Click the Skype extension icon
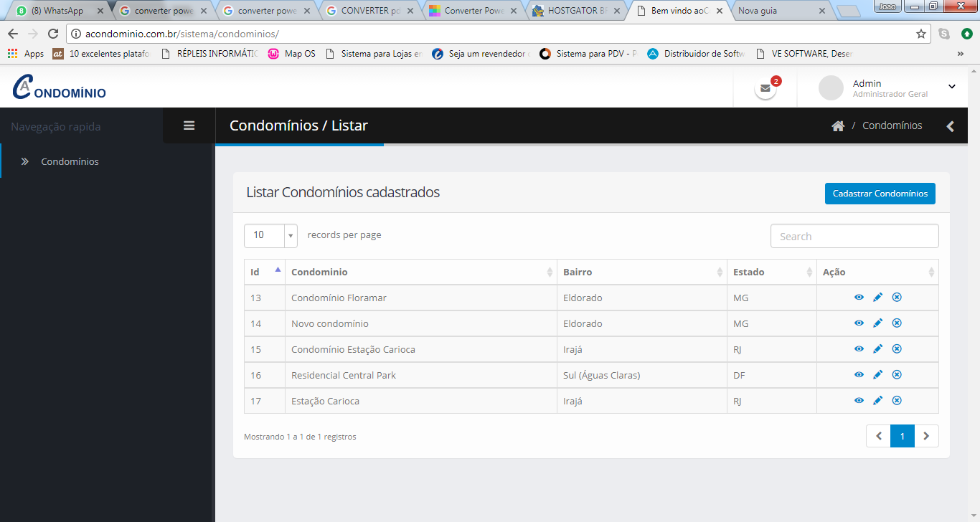Screen dimensions: 980x522 point(944,34)
